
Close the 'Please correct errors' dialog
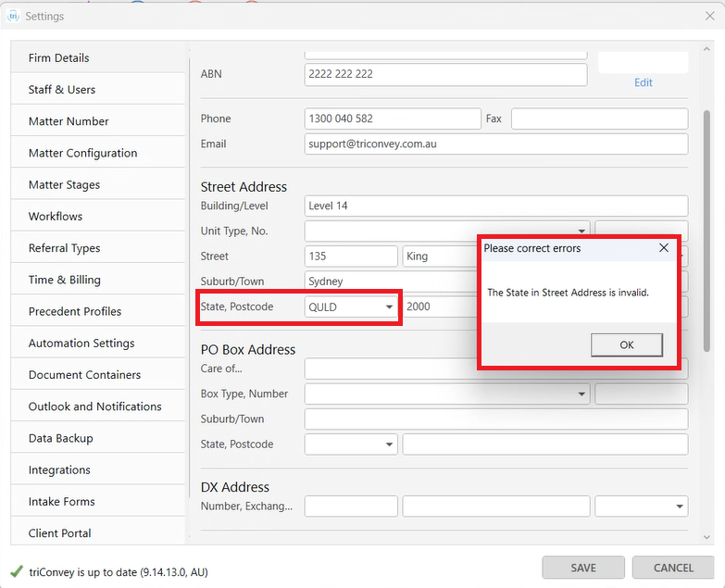[663, 248]
